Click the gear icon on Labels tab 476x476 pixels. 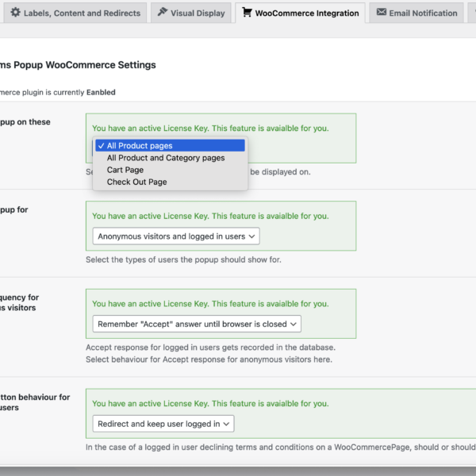click(16, 13)
